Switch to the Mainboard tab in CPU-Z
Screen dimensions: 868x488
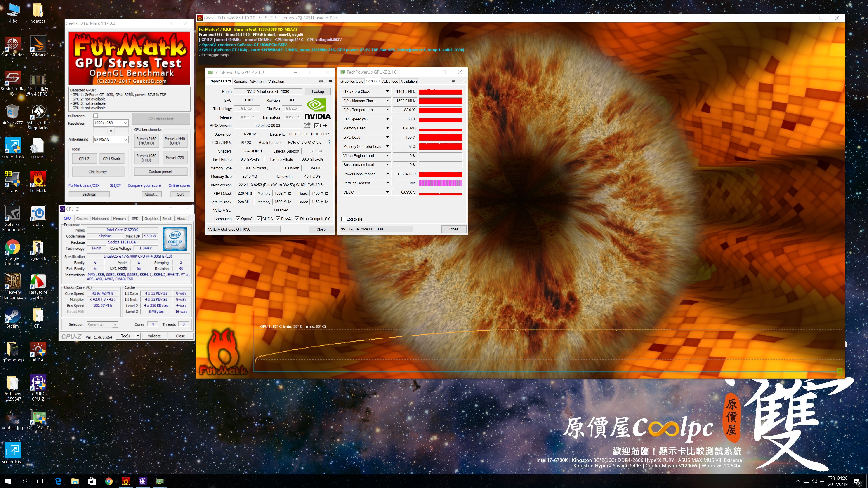point(100,218)
